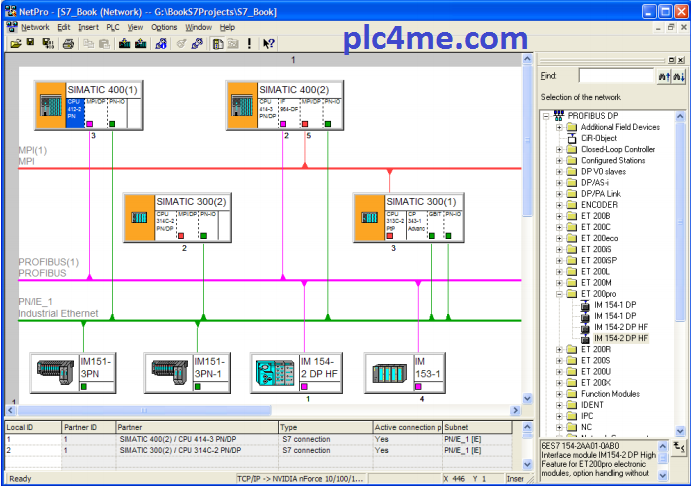
Task: Click the Print toolbar icon
Action: pos(68,44)
